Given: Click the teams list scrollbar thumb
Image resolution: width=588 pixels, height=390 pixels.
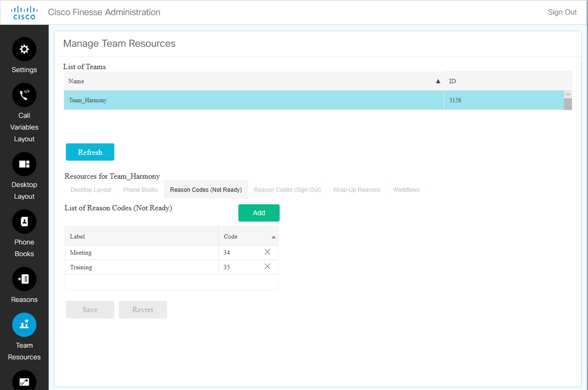Looking at the screenshot, I should point(568,104).
